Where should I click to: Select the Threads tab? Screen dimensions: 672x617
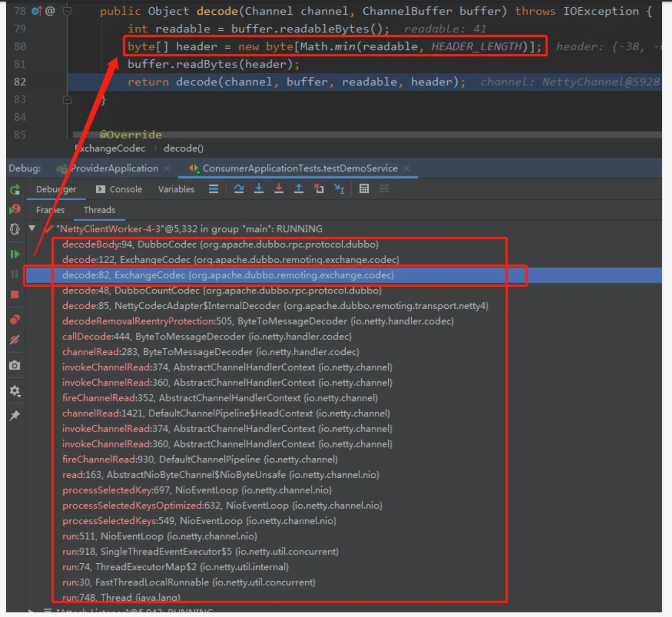[99, 210]
